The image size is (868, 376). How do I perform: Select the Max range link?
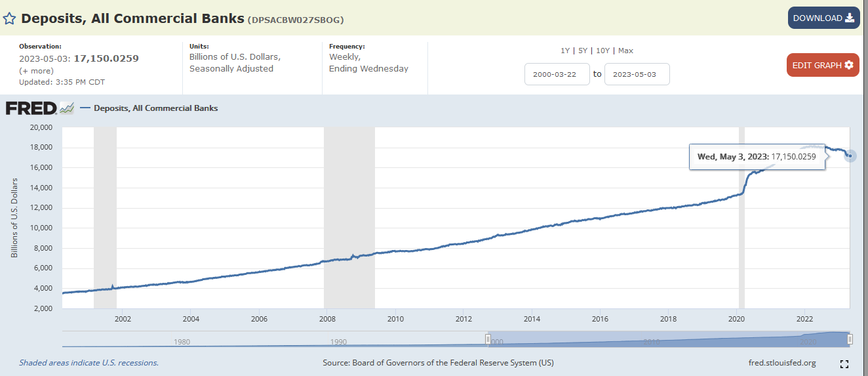tap(625, 51)
